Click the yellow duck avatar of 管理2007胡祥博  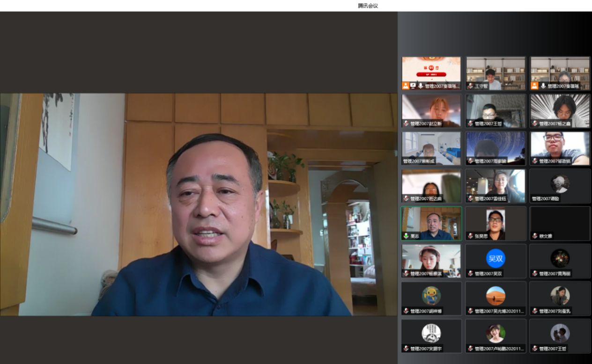[x=431, y=296]
